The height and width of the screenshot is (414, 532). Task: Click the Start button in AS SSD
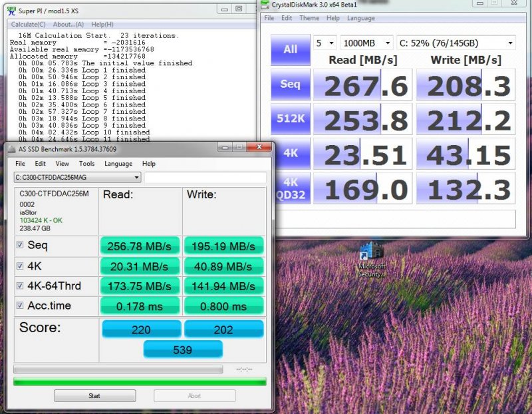pyautogui.click(x=94, y=395)
